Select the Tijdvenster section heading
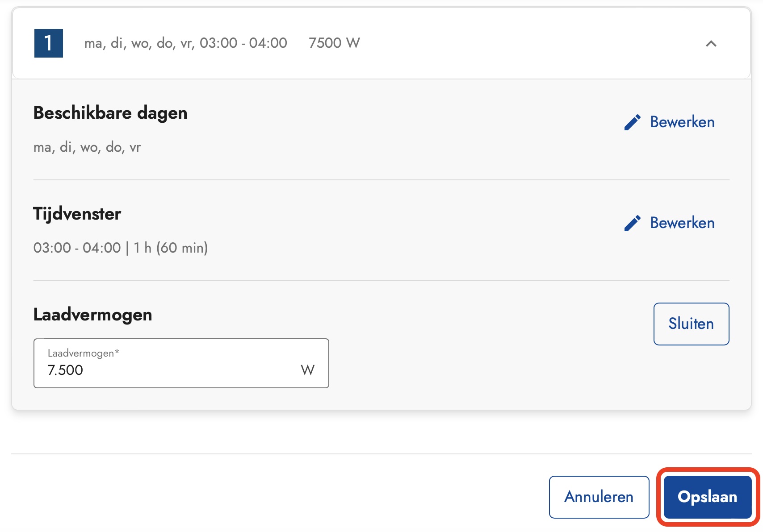Screen dimensions: 763x532 pos(76,213)
